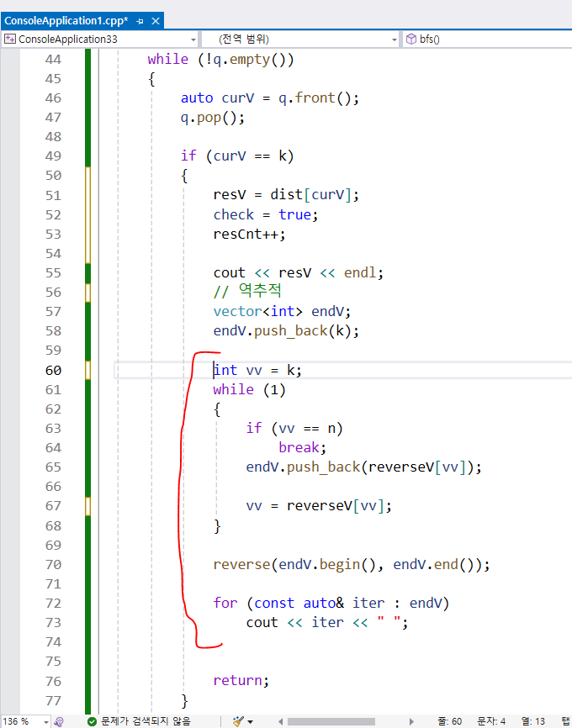Click the 'if (vv == n)' line
Screen dimensions: 572x728
[294, 428]
